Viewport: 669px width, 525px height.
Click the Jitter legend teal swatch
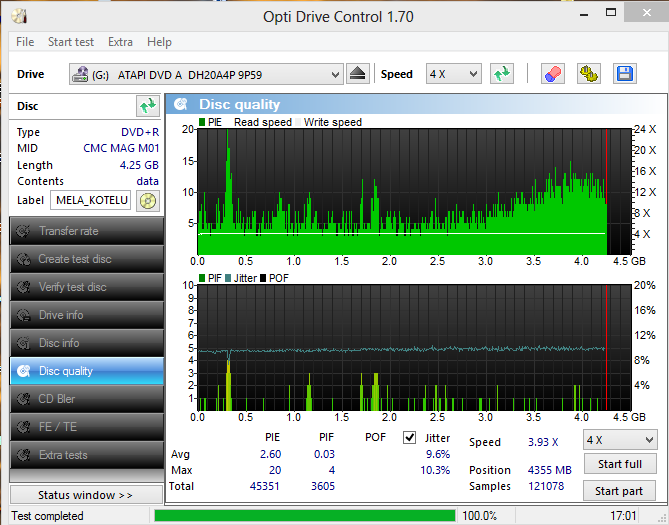pyautogui.click(x=228, y=278)
